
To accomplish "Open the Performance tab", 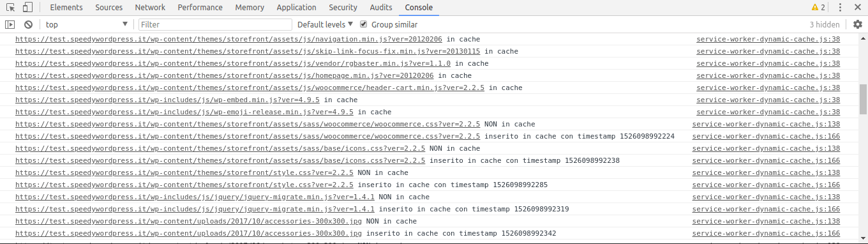I will 200,8.
